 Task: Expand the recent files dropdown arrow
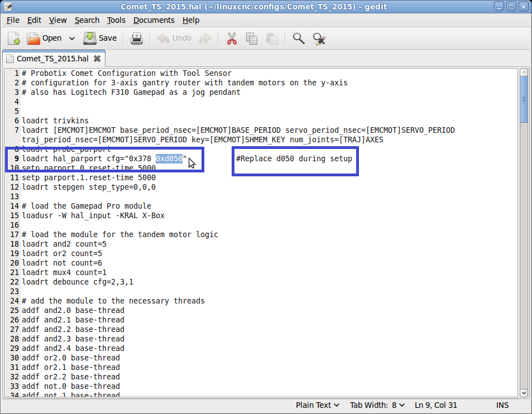(x=71, y=38)
